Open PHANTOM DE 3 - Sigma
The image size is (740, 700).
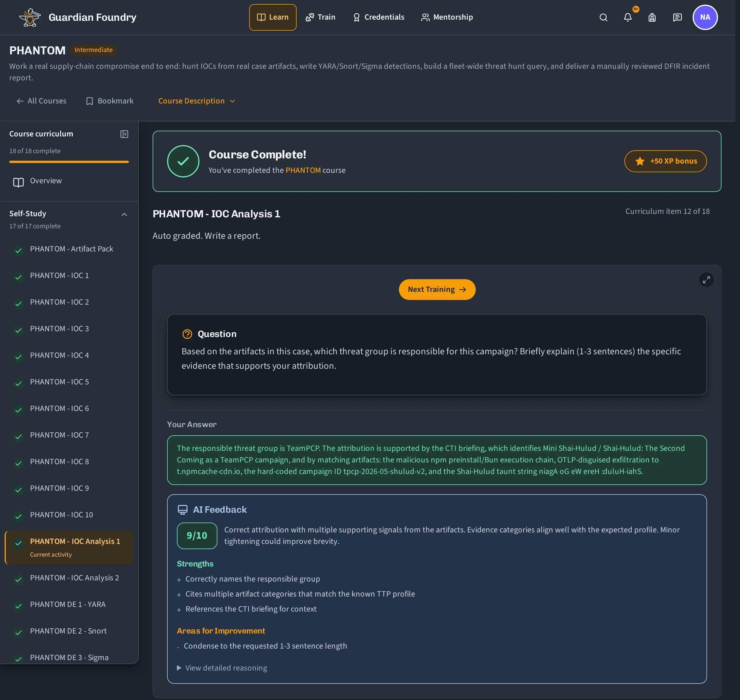coord(69,658)
